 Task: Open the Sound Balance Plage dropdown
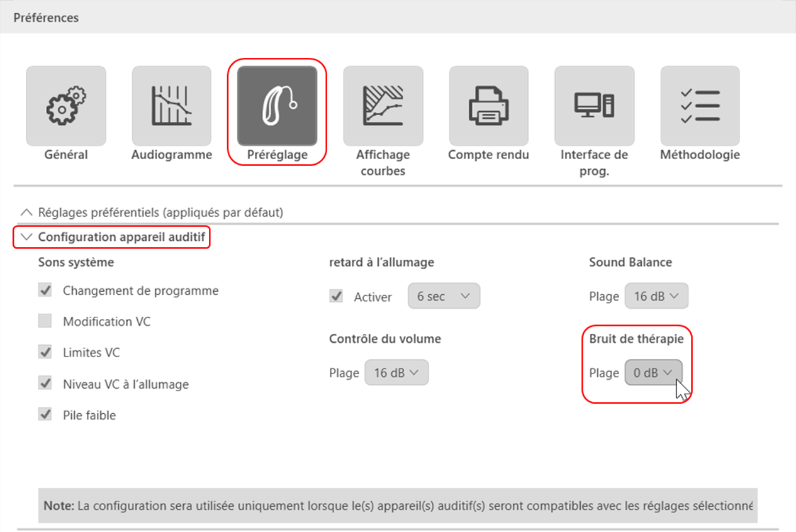[656, 296]
